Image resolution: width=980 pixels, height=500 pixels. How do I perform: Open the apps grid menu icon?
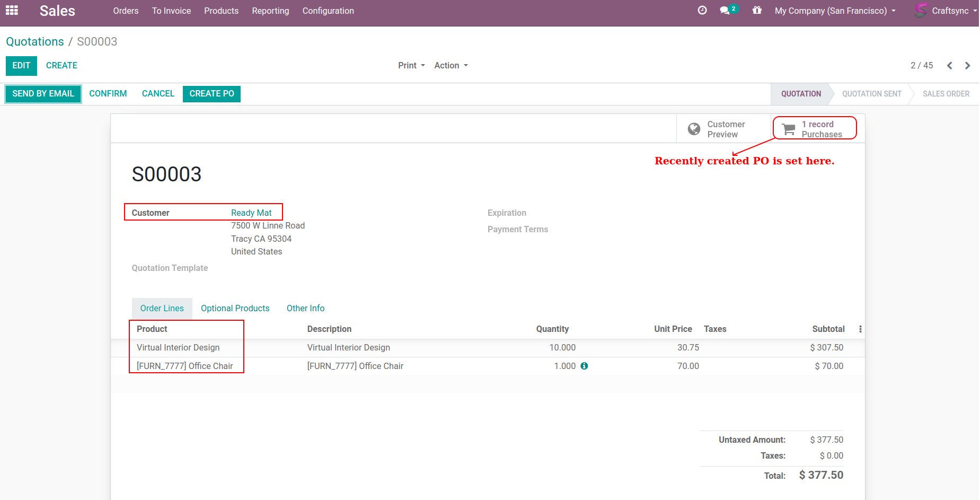click(x=12, y=11)
